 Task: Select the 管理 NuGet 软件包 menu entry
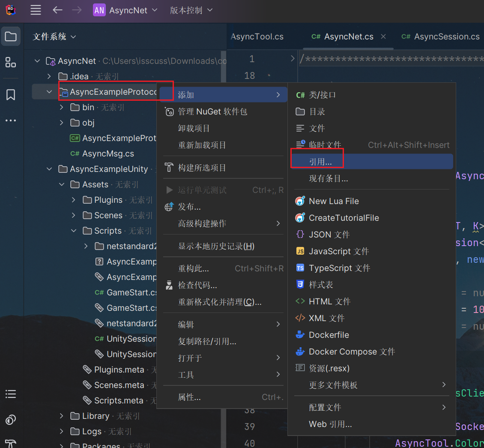(x=223, y=111)
